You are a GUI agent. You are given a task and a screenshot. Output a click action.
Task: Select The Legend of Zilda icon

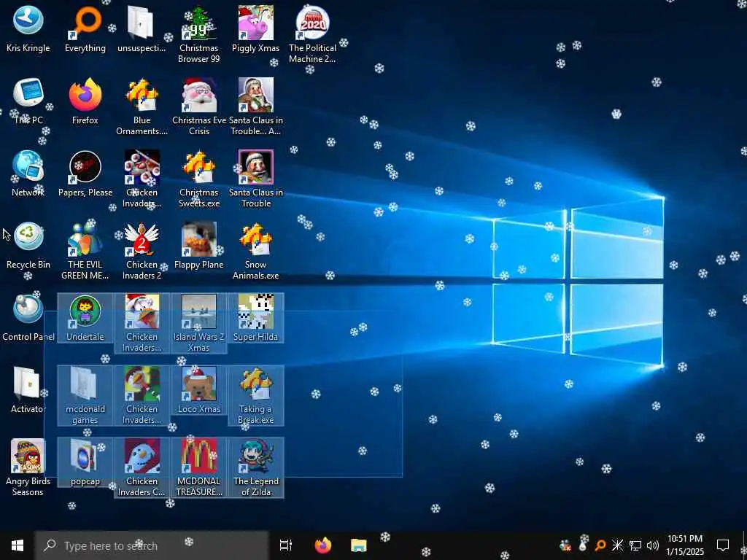[x=255, y=469]
